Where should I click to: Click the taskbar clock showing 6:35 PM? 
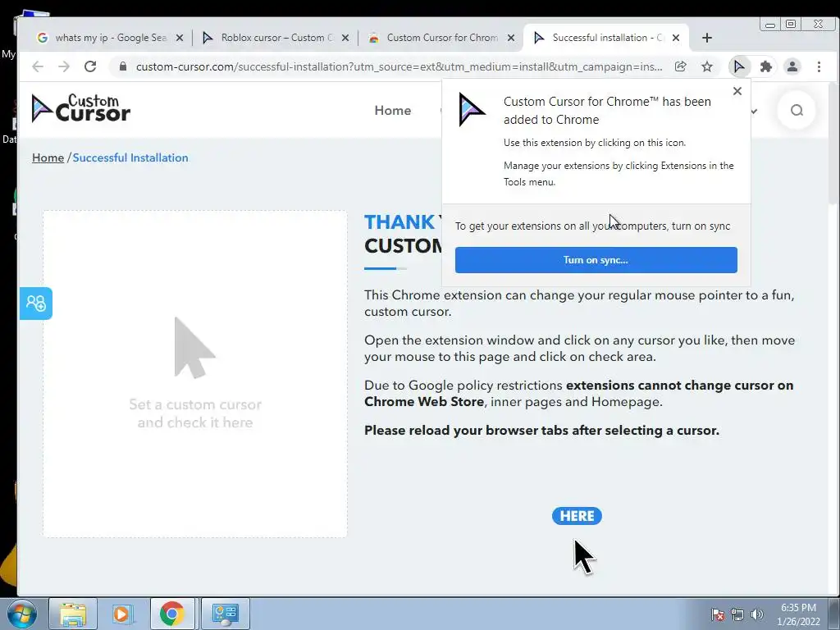[x=798, y=614]
